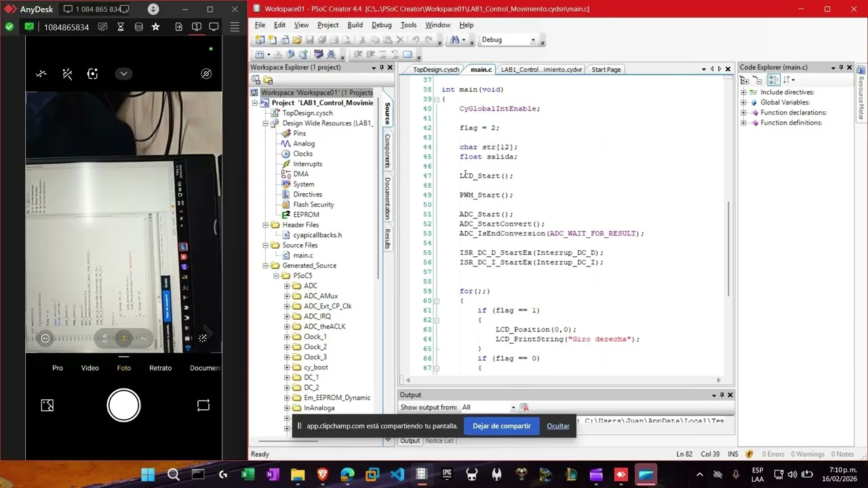Start debugging with the bug icon

tap(332, 54)
